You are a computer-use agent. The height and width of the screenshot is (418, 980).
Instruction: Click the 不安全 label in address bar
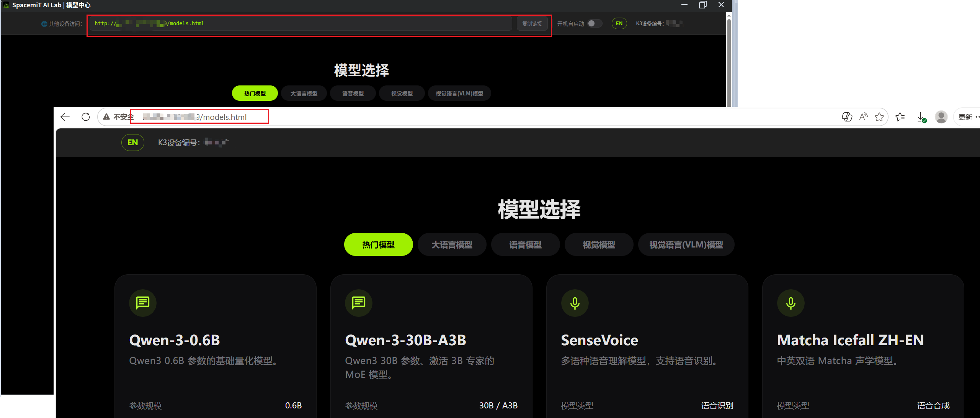pyautogui.click(x=123, y=117)
